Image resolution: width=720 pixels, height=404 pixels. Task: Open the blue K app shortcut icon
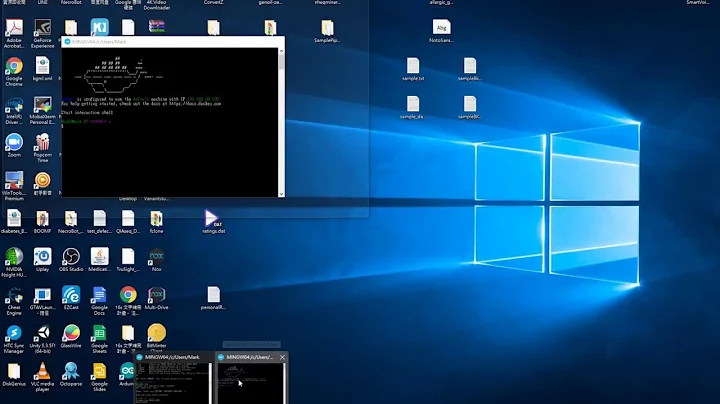99,27
